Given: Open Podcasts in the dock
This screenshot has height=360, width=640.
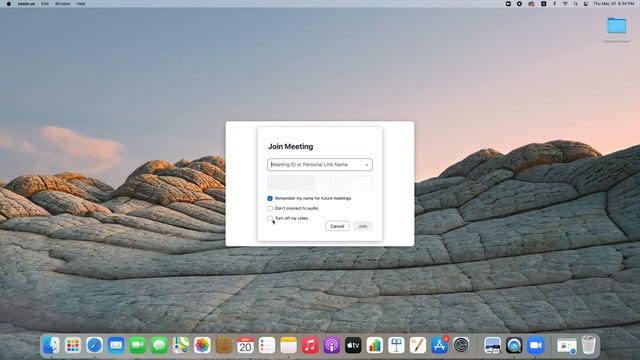Looking at the screenshot, I should [x=331, y=345].
